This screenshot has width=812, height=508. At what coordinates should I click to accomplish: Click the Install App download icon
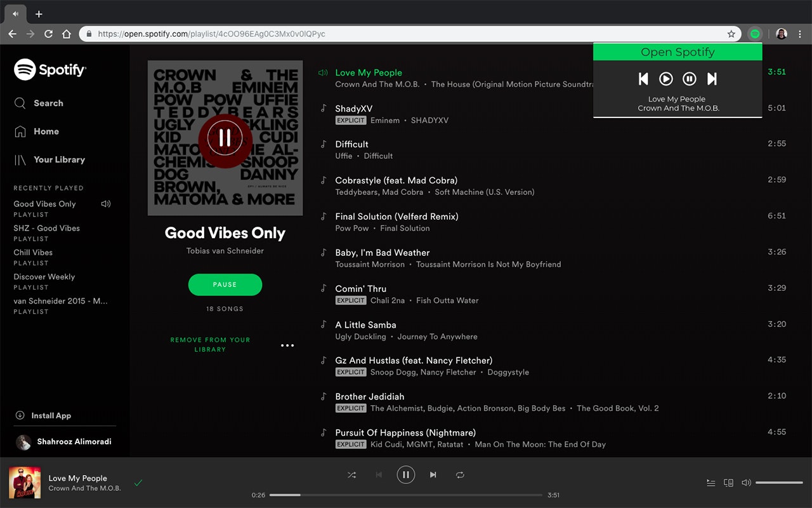(x=20, y=415)
